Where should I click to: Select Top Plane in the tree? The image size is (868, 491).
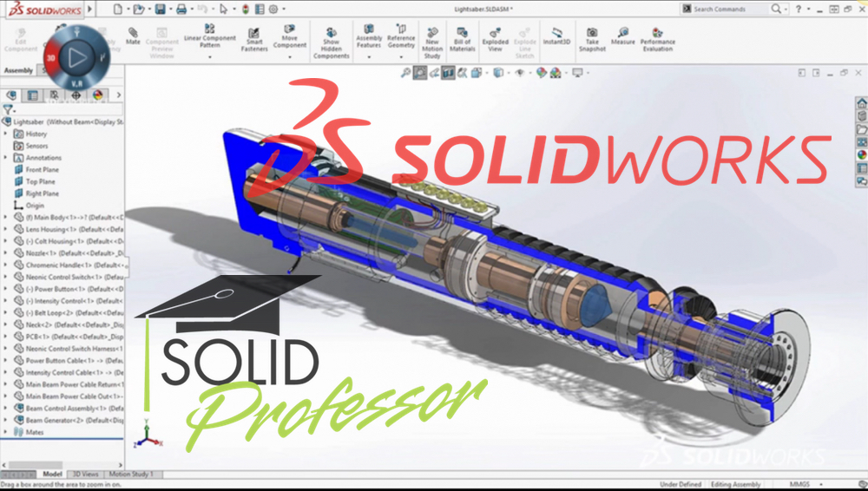click(40, 181)
